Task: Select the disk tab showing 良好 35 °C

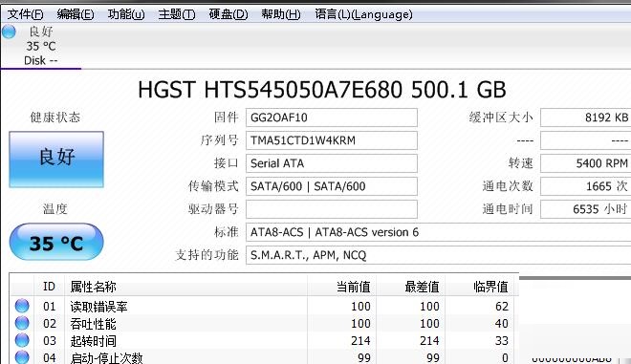Action: [41, 46]
